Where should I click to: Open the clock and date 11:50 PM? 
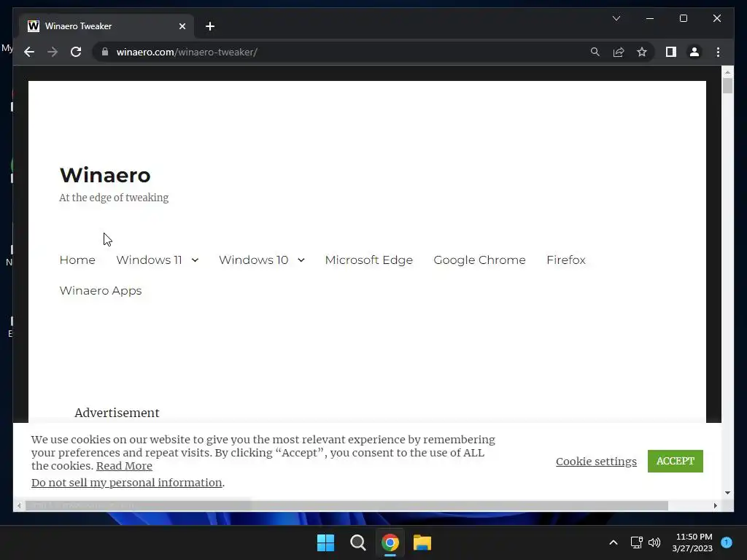[x=692, y=542]
